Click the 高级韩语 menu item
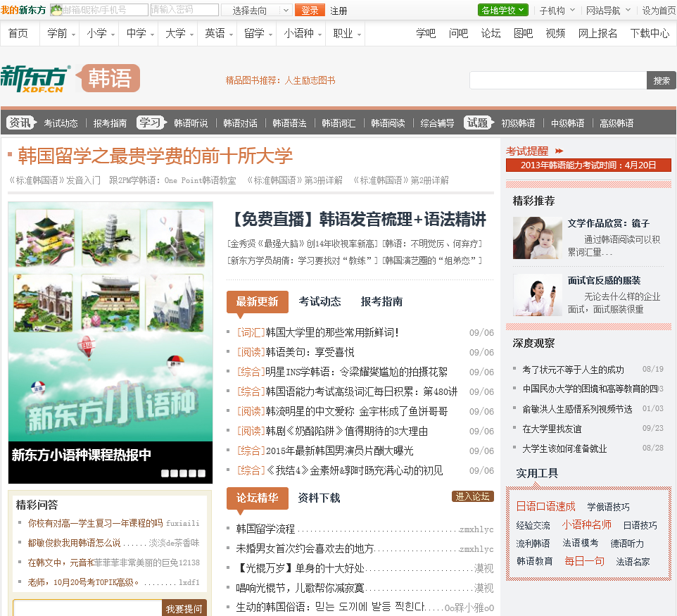Image resolution: width=677 pixels, height=616 pixels. click(616, 123)
